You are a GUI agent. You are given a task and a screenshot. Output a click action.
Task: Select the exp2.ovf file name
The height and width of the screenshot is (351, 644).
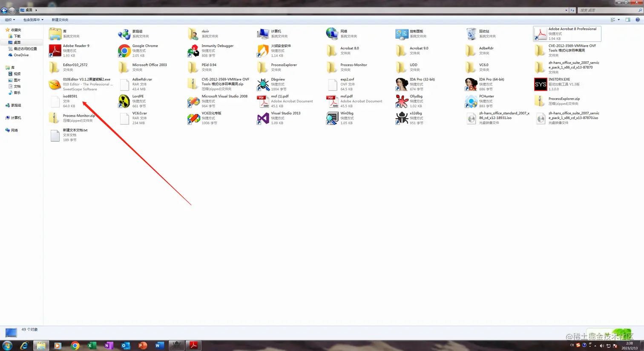(x=347, y=79)
